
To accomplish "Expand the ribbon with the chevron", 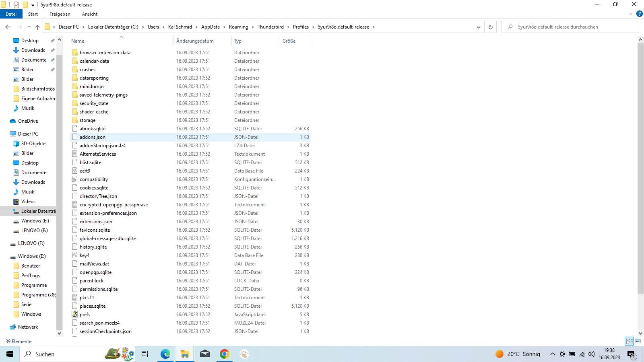I will coord(630,14).
